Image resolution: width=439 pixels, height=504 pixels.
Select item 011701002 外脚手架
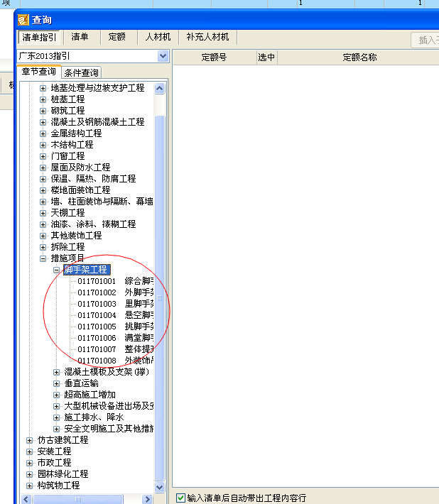pyautogui.click(x=116, y=292)
